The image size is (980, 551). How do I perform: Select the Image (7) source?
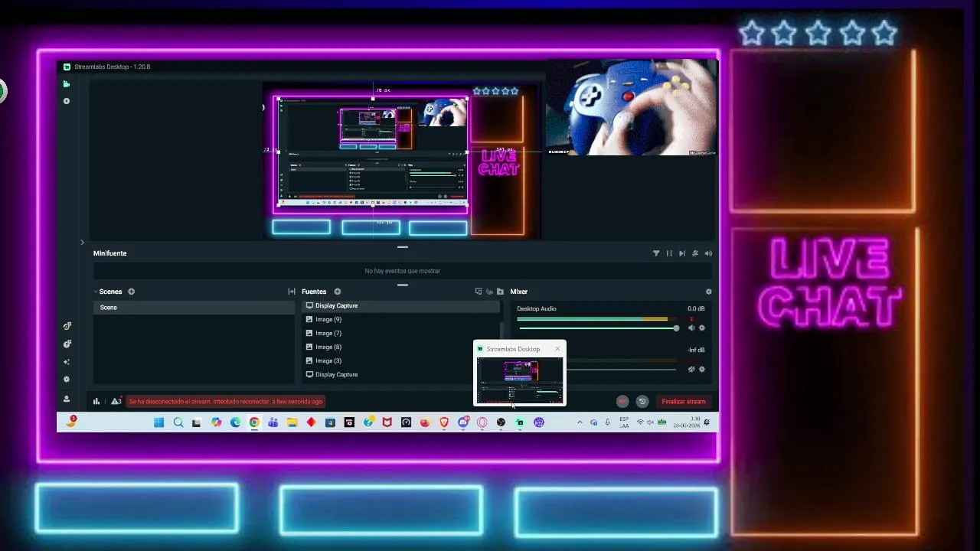pos(402,333)
